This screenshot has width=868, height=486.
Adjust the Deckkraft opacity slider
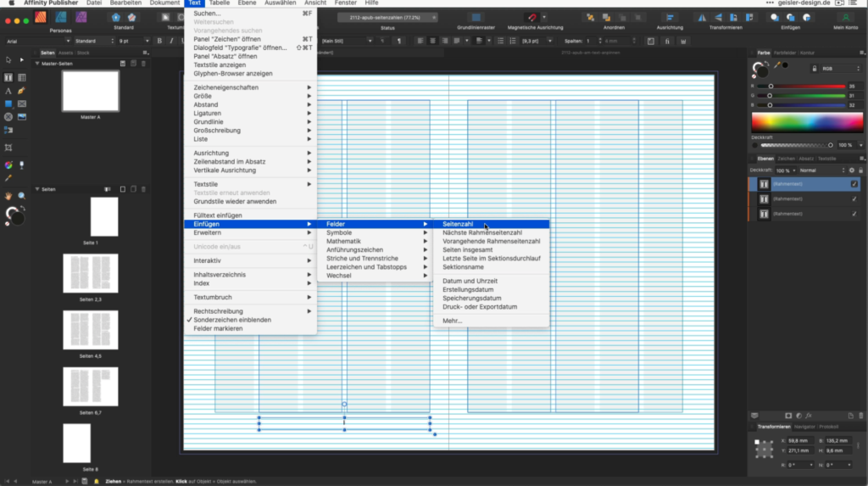pos(796,145)
